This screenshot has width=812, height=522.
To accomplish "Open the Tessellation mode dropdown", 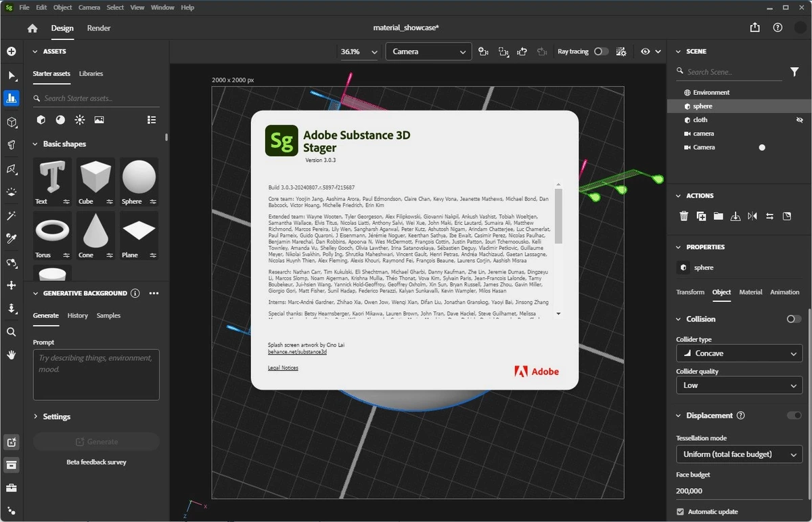I will tap(739, 454).
